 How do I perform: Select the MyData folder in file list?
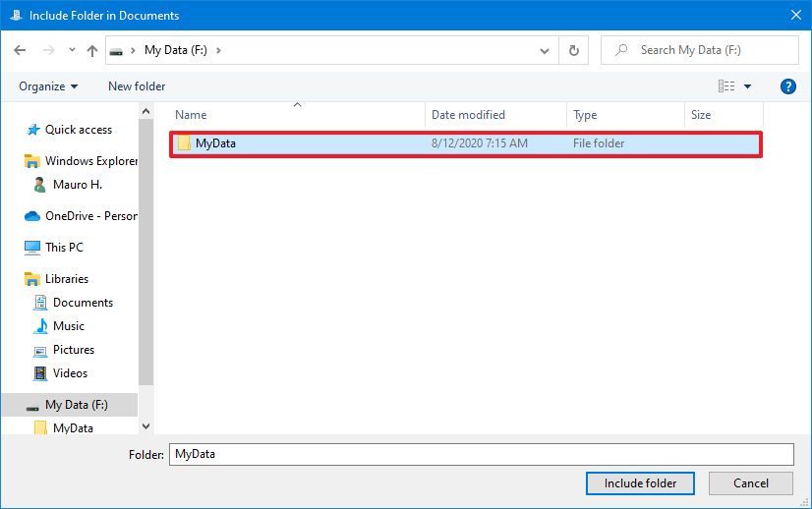(x=466, y=143)
